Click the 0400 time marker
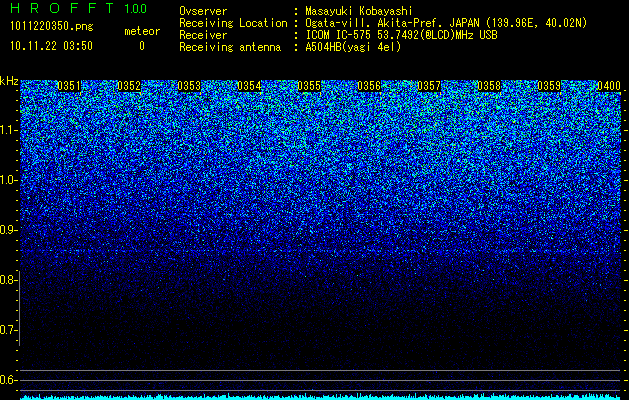The width and height of the screenshot is (629, 400). 609,86
